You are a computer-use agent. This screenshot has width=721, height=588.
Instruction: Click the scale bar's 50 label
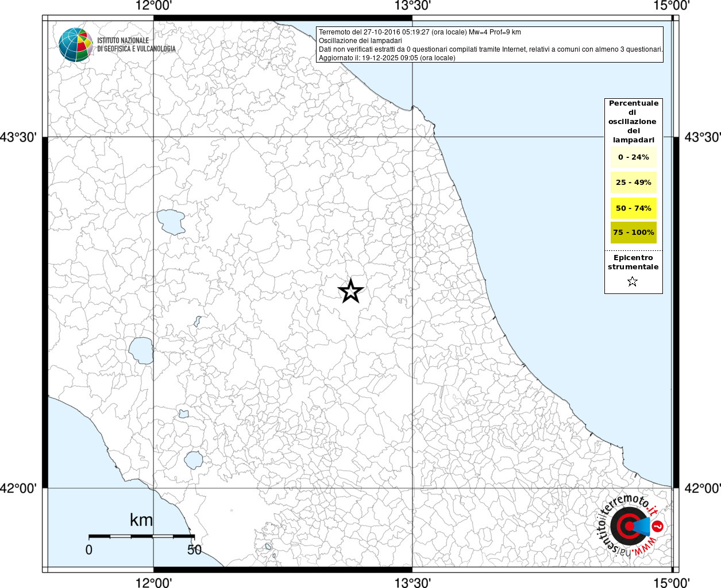pos(194,550)
